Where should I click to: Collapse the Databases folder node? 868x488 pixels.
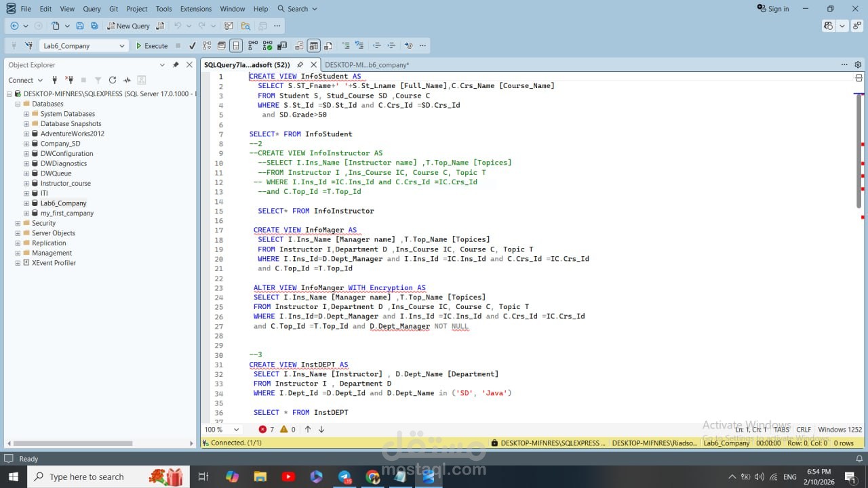18,104
